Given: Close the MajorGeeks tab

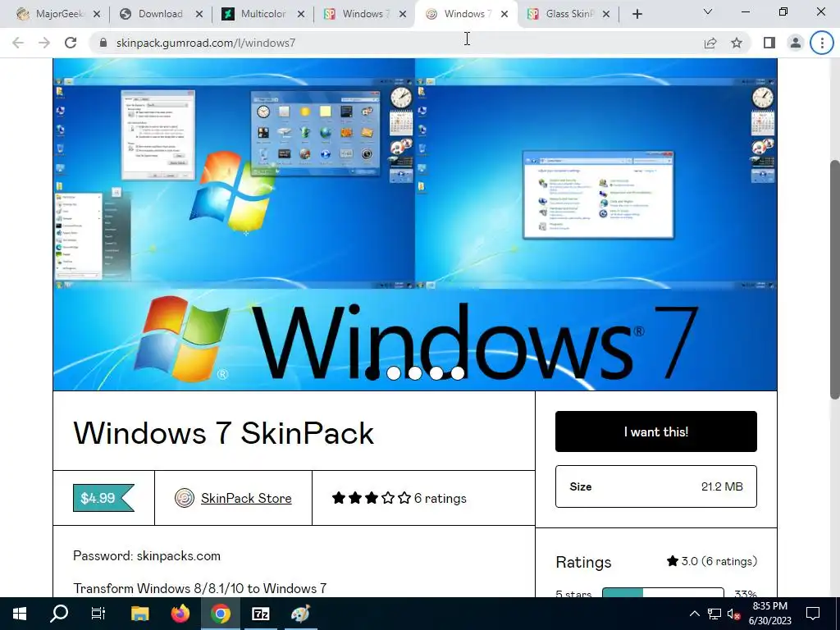Looking at the screenshot, I should (x=97, y=14).
